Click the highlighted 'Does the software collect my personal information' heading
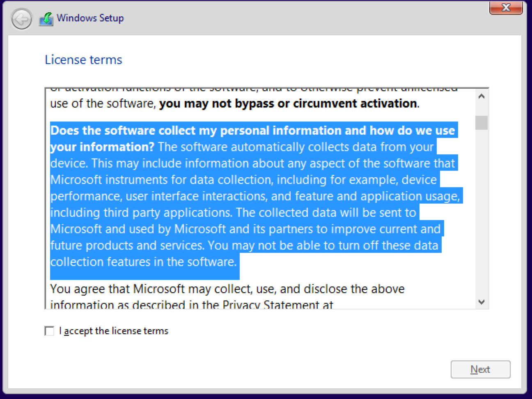The height and width of the screenshot is (399, 532). 253,138
